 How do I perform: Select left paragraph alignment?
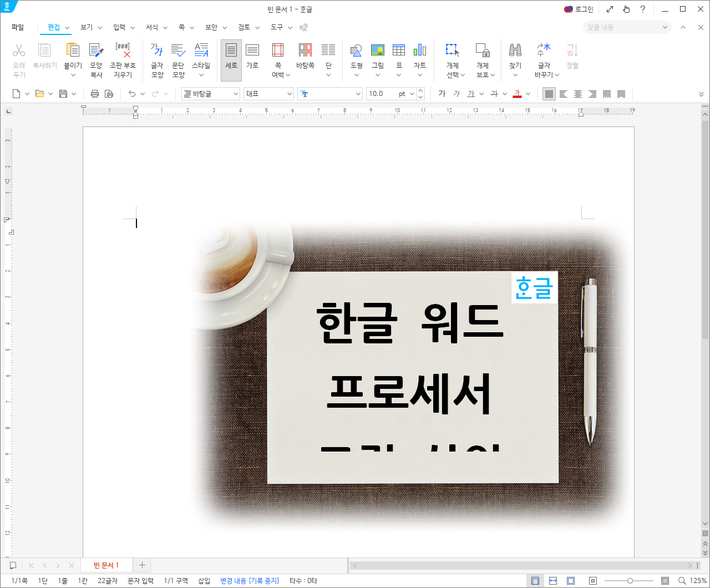pos(564,94)
